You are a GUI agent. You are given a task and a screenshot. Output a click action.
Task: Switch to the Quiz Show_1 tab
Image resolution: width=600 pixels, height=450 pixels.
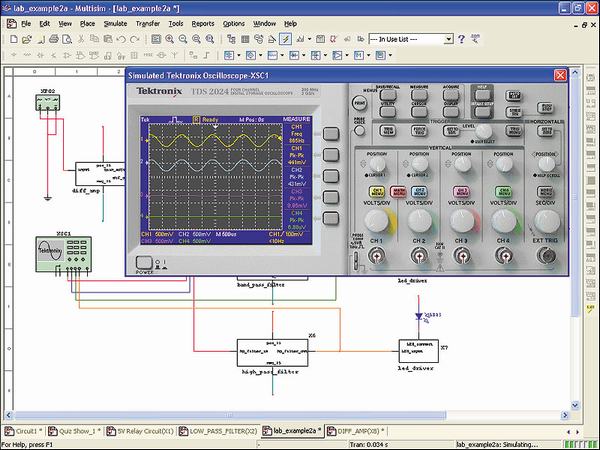pyautogui.click(x=76, y=431)
